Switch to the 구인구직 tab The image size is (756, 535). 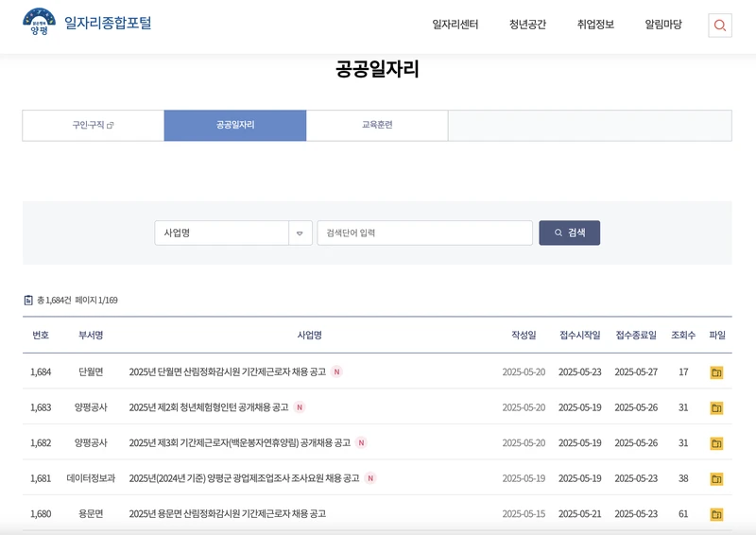coord(93,126)
